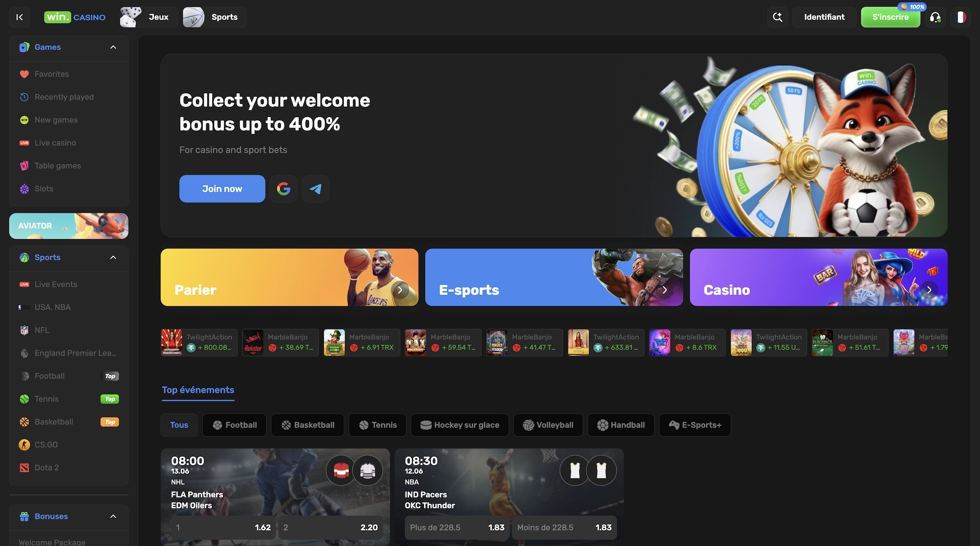Click the Join now button
Viewport: 980px width, 546px height.
[x=222, y=188]
